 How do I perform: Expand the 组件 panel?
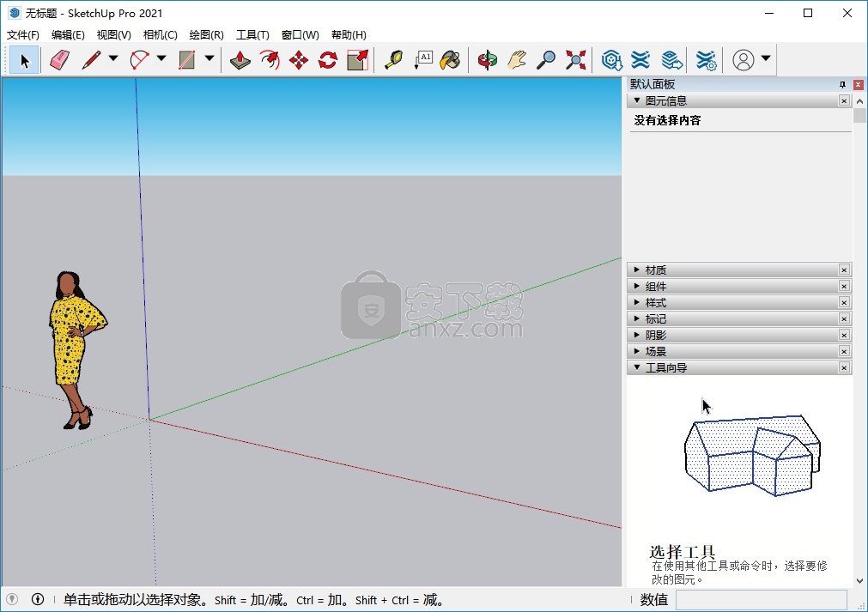(636, 286)
